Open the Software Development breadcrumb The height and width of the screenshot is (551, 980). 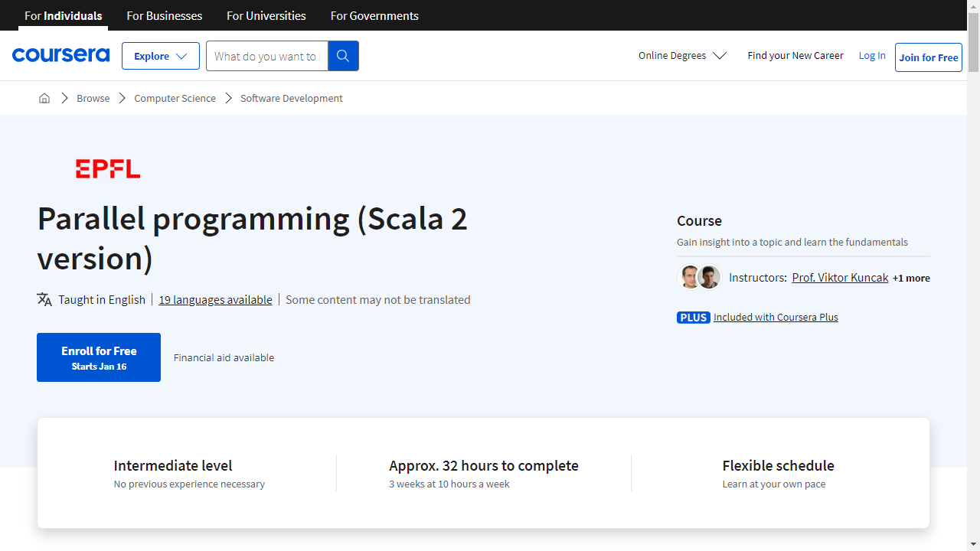(x=292, y=98)
